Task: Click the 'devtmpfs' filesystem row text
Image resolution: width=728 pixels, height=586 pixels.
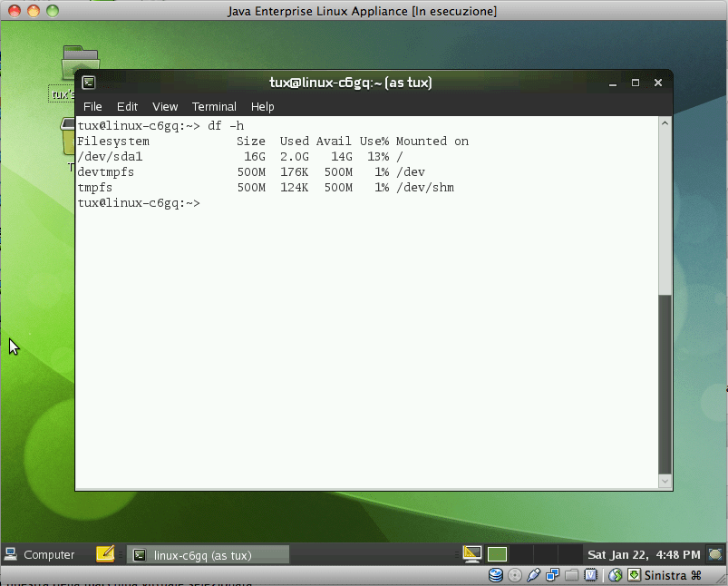Action: point(106,172)
